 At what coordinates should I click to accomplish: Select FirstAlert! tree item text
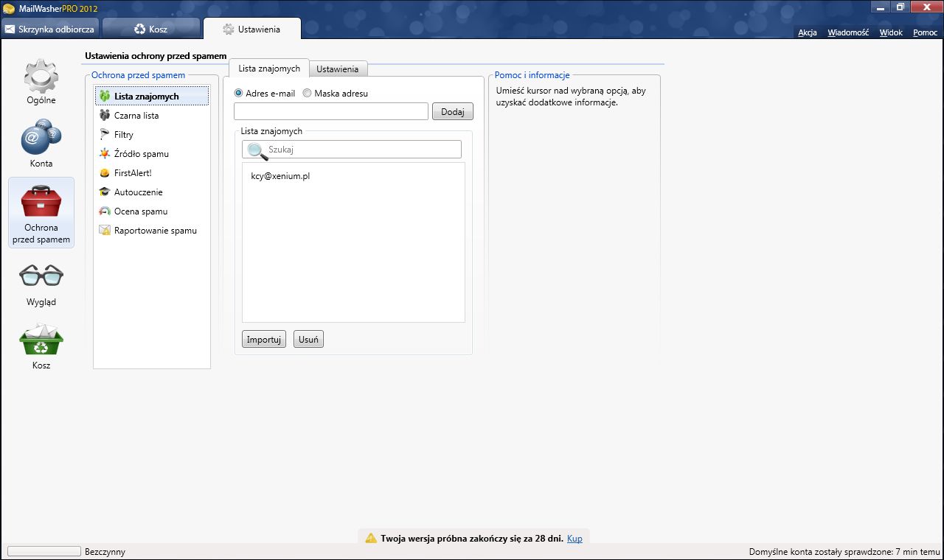(133, 173)
